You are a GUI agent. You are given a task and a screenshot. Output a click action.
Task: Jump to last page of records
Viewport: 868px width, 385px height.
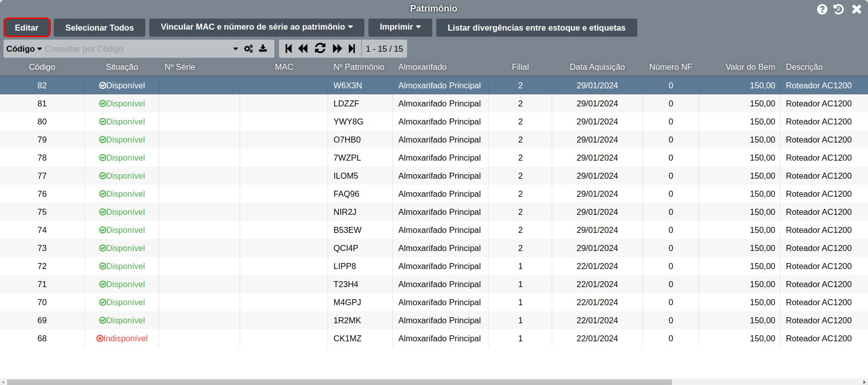point(352,49)
